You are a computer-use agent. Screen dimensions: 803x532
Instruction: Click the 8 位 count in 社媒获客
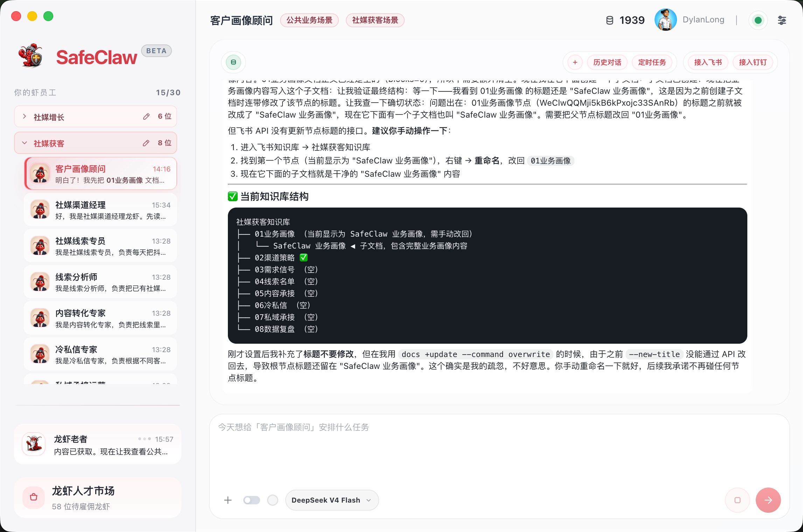click(x=165, y=143)
